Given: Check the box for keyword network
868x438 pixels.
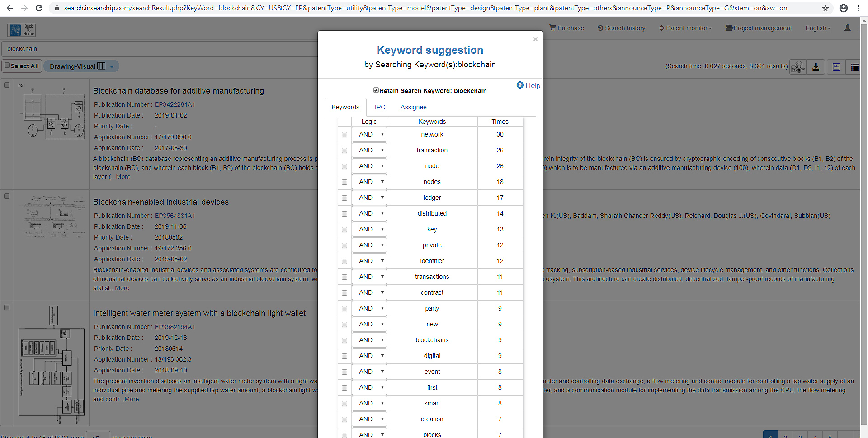Looking at the screenshot, I should (344, 135).
